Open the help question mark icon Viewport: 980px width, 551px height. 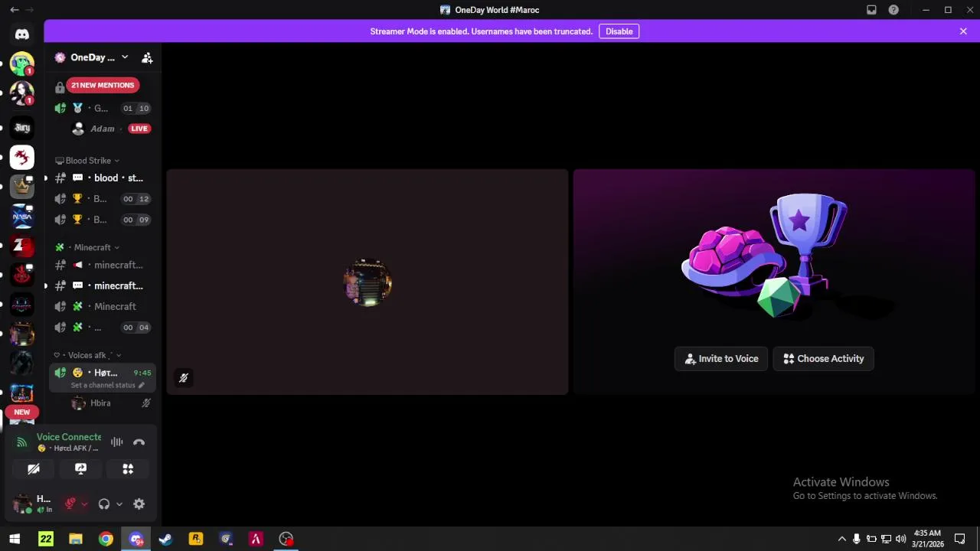893,10
